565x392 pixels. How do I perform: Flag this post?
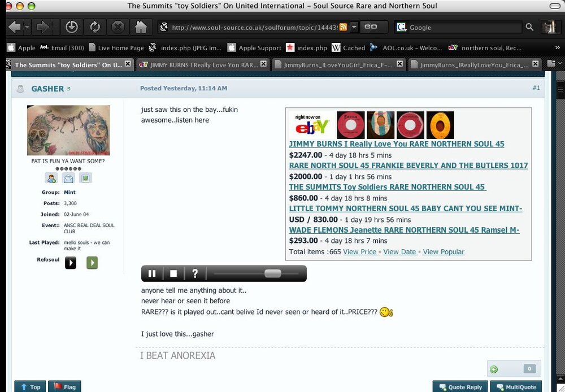point(64,386)
